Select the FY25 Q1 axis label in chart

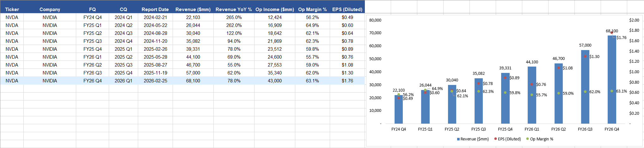coord(425,129)
